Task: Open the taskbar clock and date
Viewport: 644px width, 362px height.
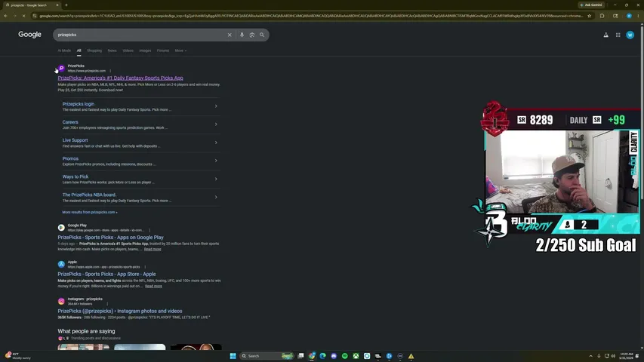Action: [x=627, y=356]
